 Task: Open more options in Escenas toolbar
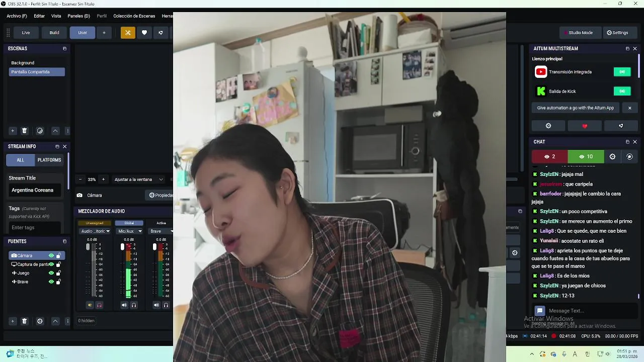coord(67,131)
